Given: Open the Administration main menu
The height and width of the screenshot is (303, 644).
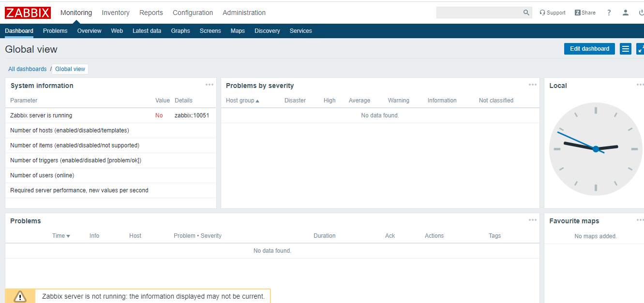Looking at the screenshot, I should coord(244,13).
